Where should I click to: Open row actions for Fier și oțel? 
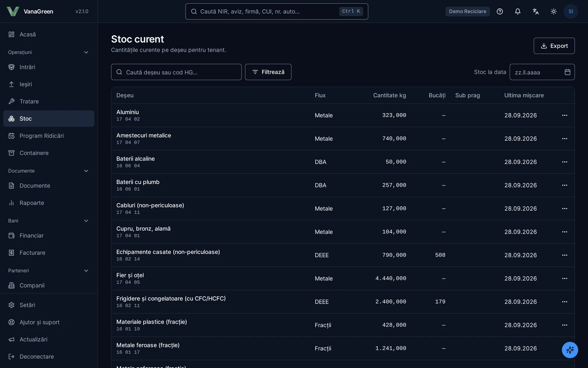[x=564, y=279]
